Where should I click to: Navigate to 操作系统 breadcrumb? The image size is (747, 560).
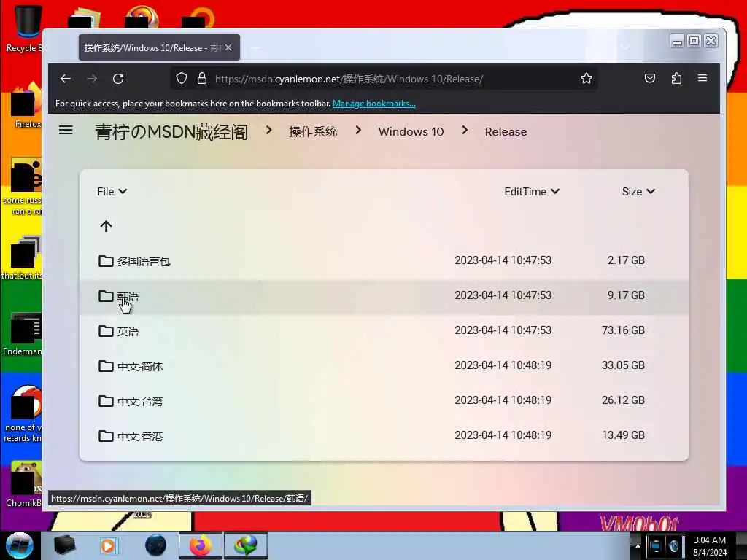tap(313, 132)
